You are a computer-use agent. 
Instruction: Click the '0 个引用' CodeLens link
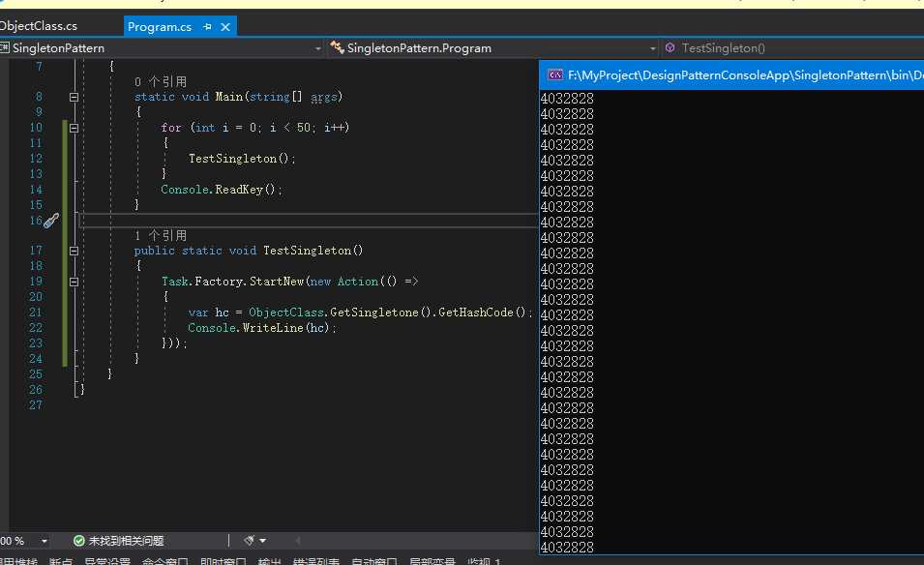pyautogui.click(x=161, y=82)
